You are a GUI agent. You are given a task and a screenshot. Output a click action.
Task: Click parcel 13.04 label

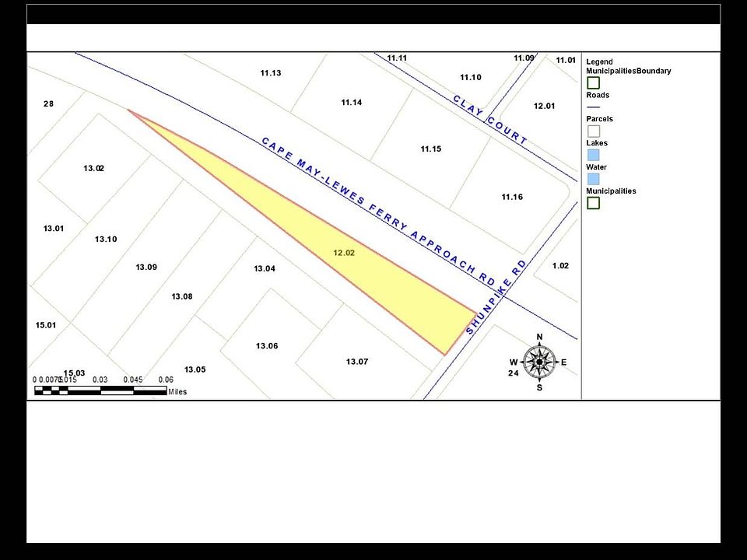point(265,269)
